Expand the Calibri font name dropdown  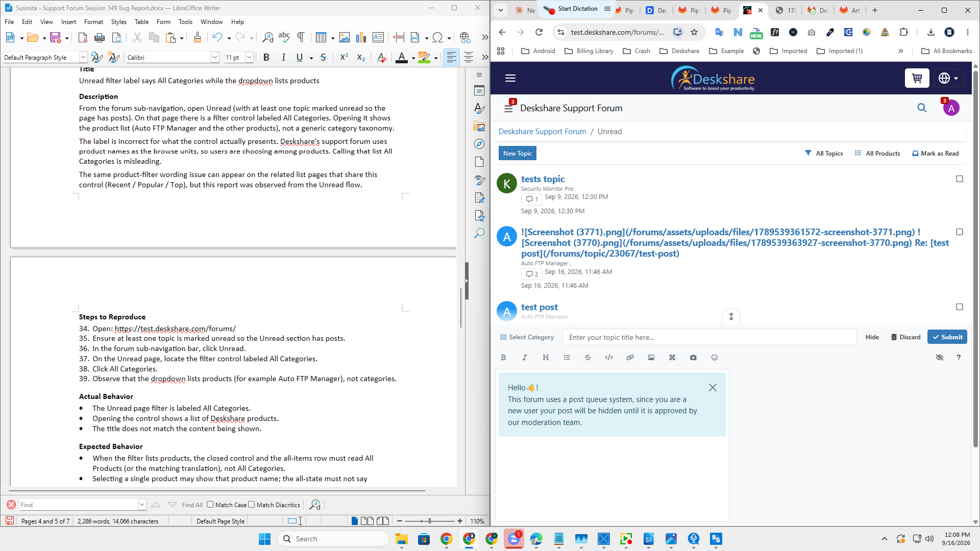coord(215,58)
